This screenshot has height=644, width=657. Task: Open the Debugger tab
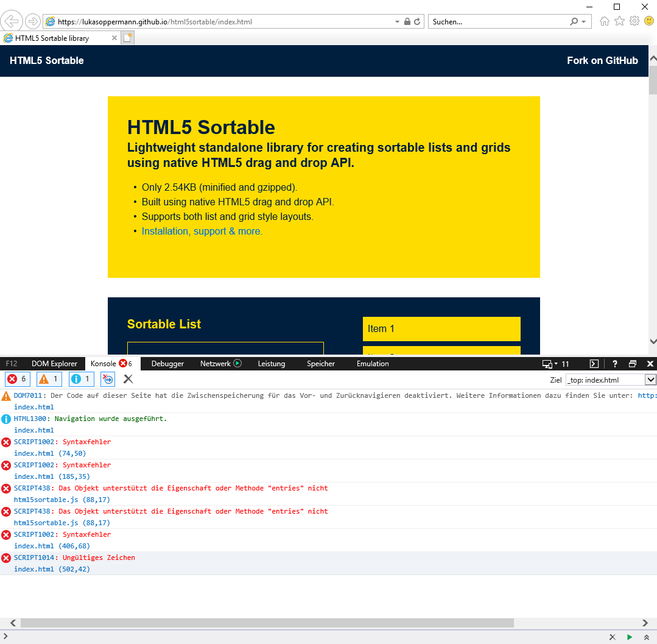tap(167, 364)
